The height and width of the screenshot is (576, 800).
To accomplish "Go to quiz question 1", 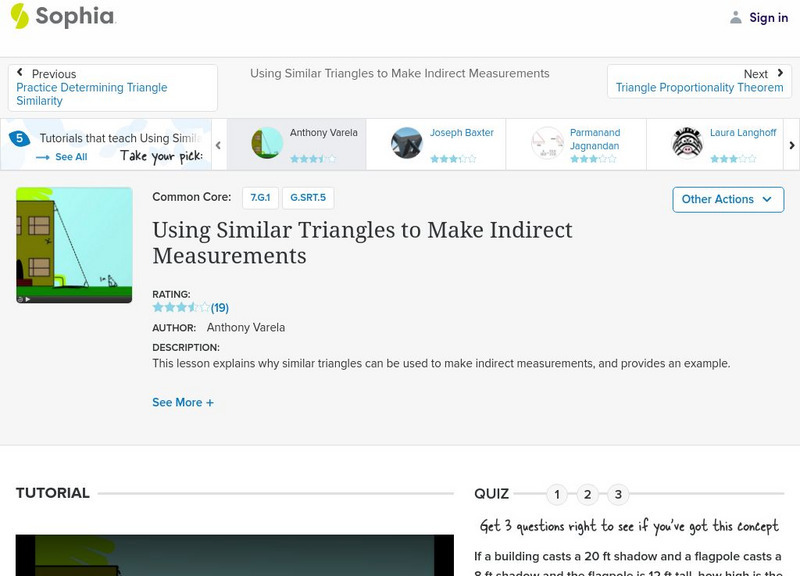I will point(557,494).
